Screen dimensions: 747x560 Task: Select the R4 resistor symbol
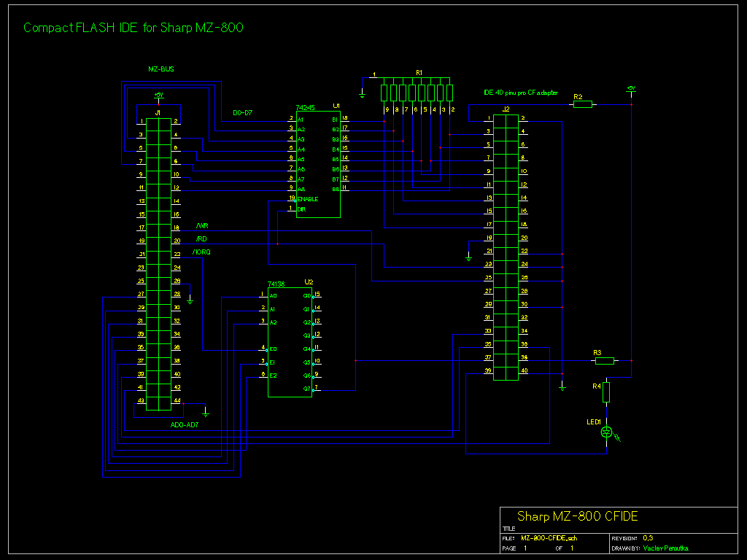point(606,392)
